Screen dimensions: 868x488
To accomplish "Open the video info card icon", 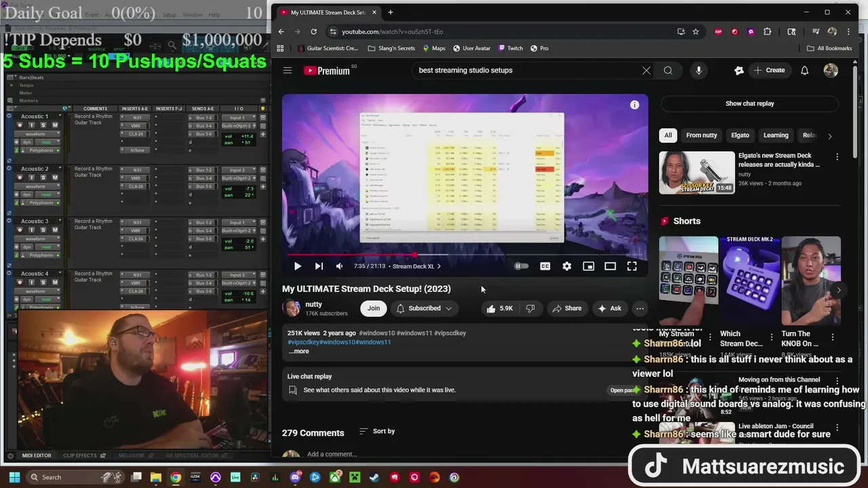I will 635,105.
